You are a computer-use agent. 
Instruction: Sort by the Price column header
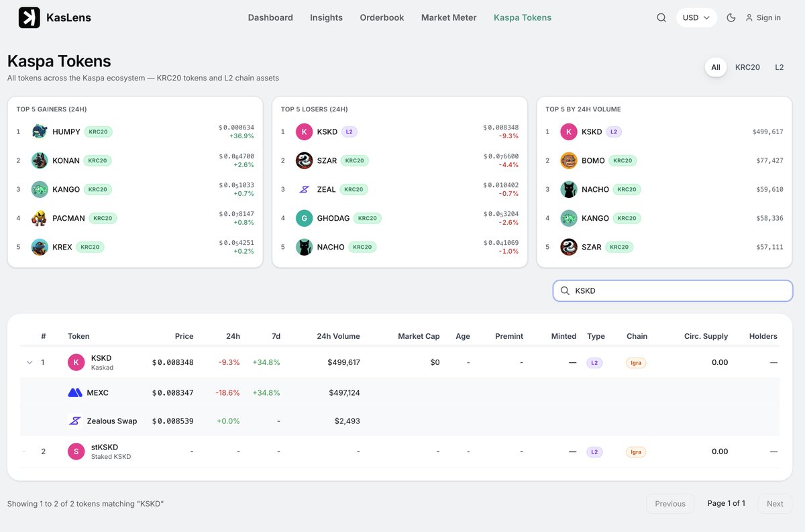pos(184,336)
